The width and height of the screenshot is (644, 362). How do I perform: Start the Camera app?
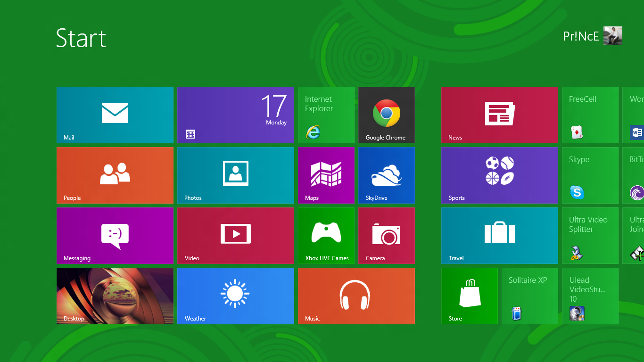[386, 235]
